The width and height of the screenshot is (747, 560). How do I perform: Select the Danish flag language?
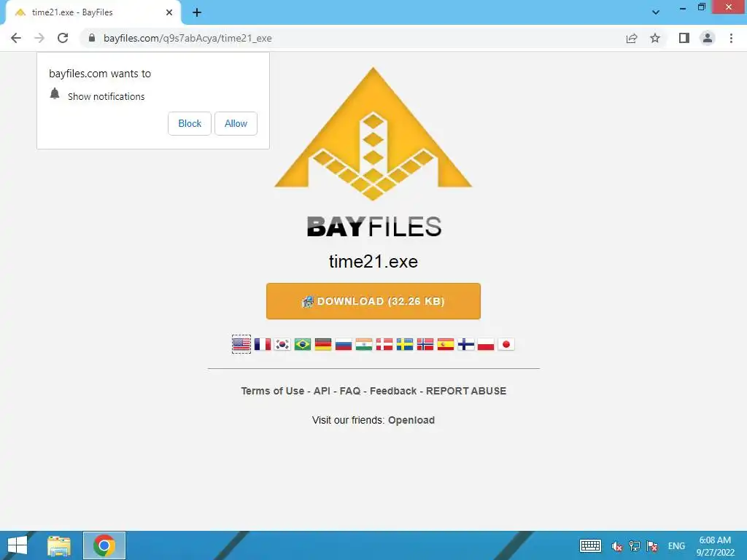coord(384,344)
